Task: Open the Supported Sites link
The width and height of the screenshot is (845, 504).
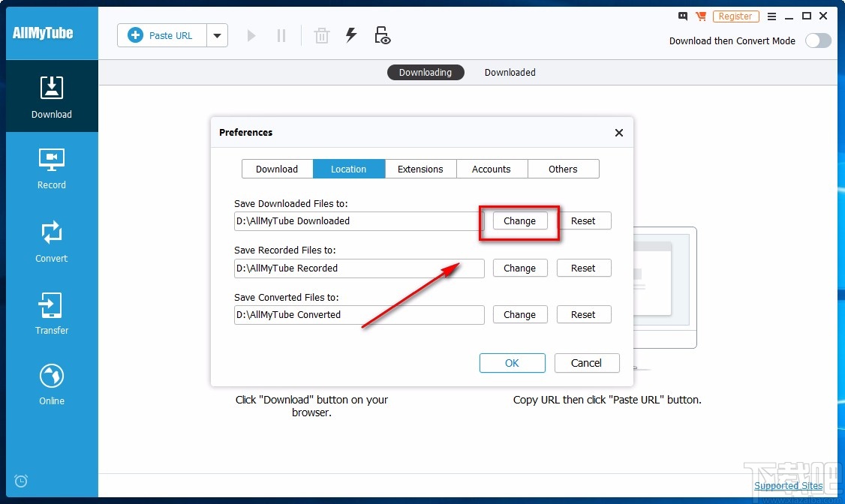Action: click(788, 485)
